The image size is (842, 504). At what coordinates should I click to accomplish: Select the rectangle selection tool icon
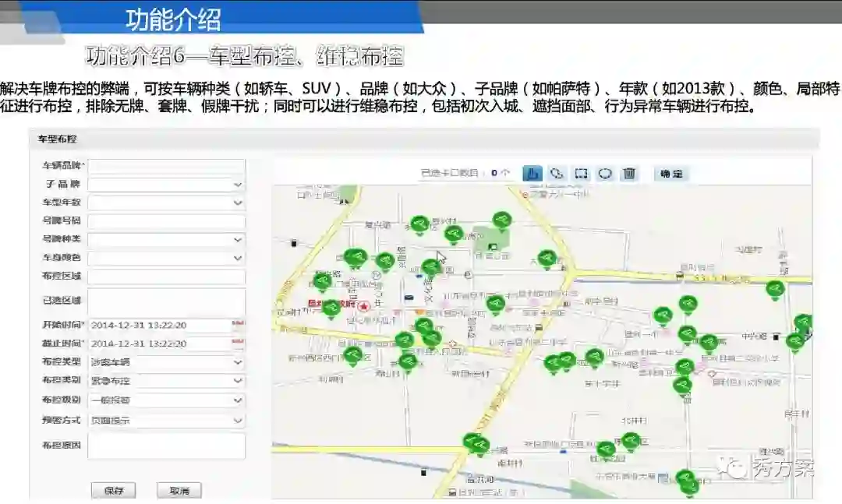pyautogui.click(x=581, y=174)
